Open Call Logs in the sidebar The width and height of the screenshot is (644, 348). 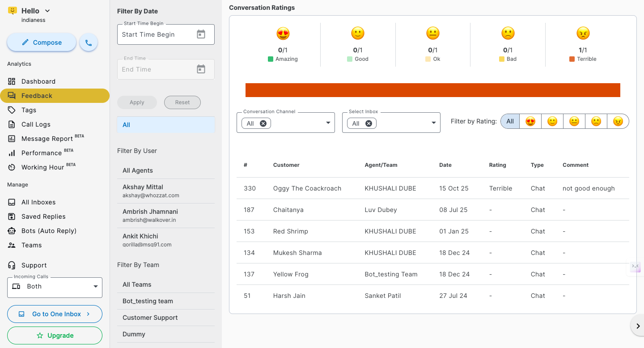click(55, 124)
